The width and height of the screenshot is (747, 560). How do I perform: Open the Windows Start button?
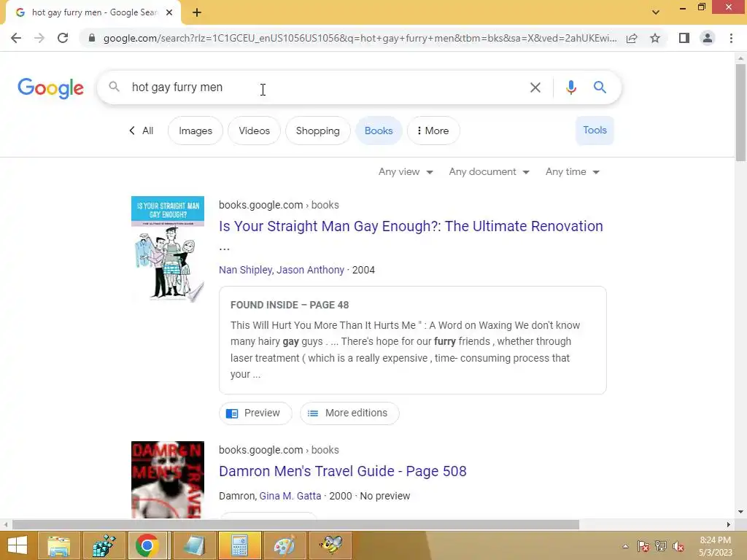pos(18,545)
